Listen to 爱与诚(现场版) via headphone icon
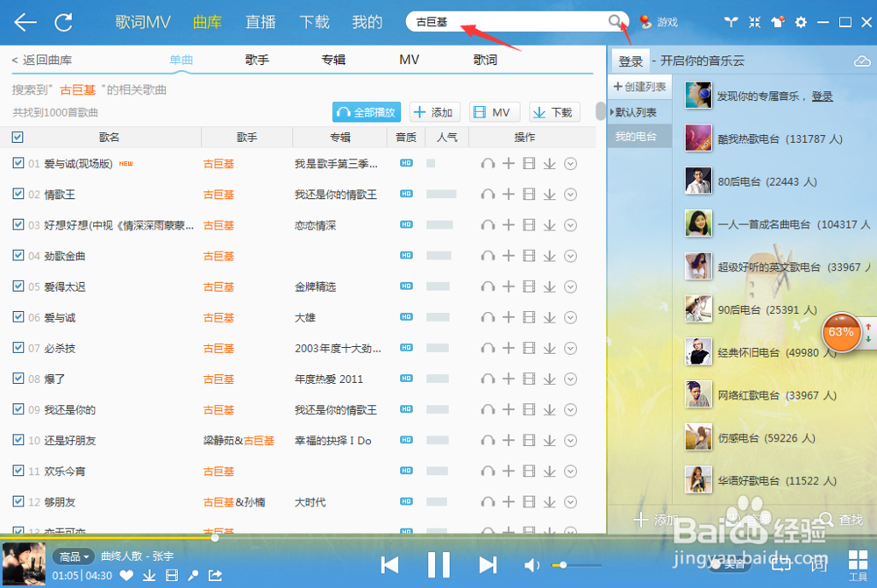Viewport: 877px width, 588px height. pyautogui.click(x=488, y=164)
